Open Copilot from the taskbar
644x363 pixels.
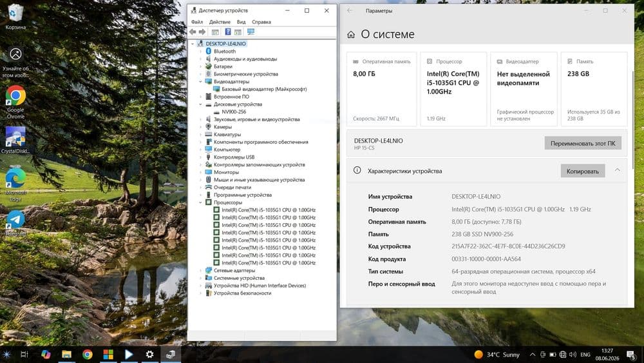coord(46,354)
